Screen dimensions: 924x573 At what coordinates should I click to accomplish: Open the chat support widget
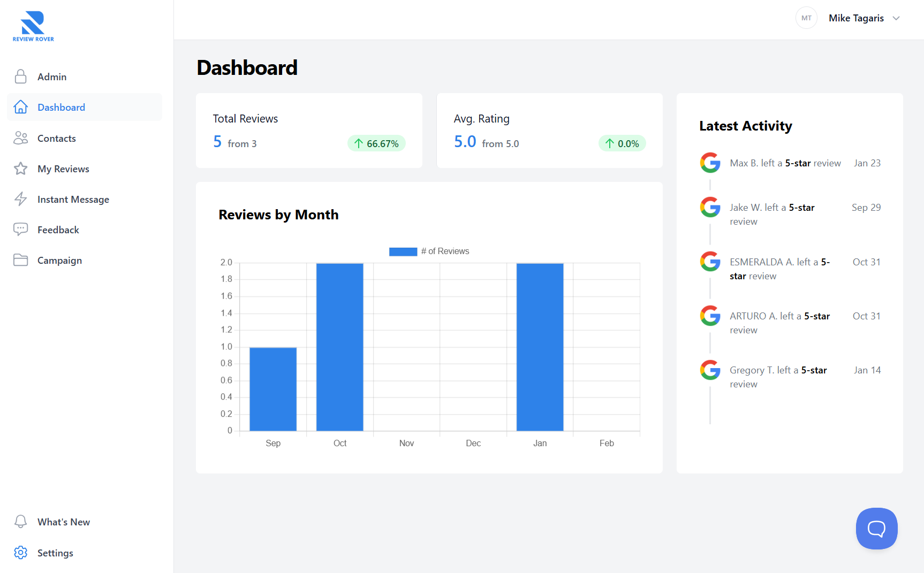[876, 529]
